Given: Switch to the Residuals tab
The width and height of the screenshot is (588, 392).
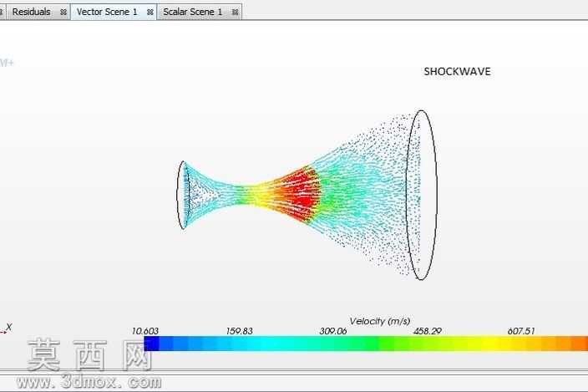Looking at the screenshot, I should pyautogui.click(x=31, y=12).
